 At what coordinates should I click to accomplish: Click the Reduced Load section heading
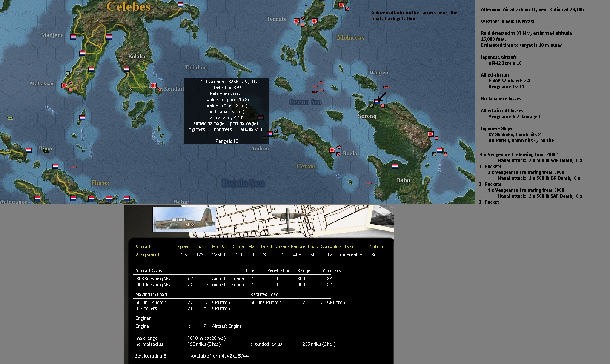point(264,294)
